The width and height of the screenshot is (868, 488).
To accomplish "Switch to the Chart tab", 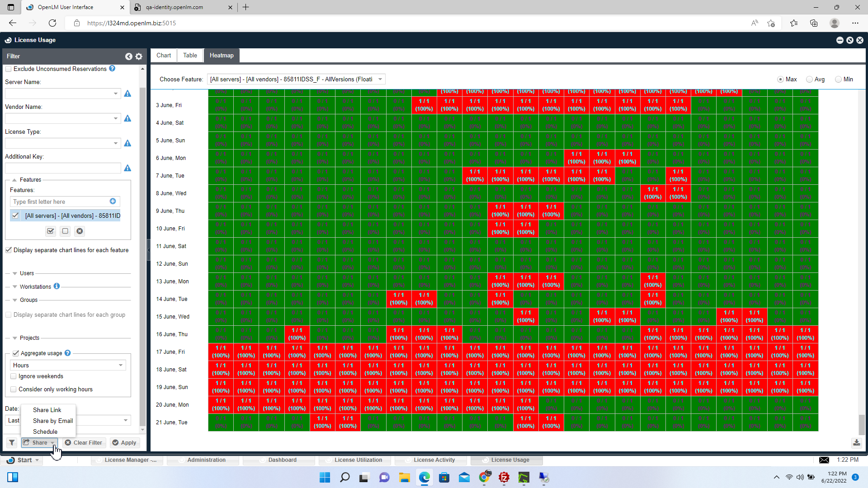I will 164,56.
